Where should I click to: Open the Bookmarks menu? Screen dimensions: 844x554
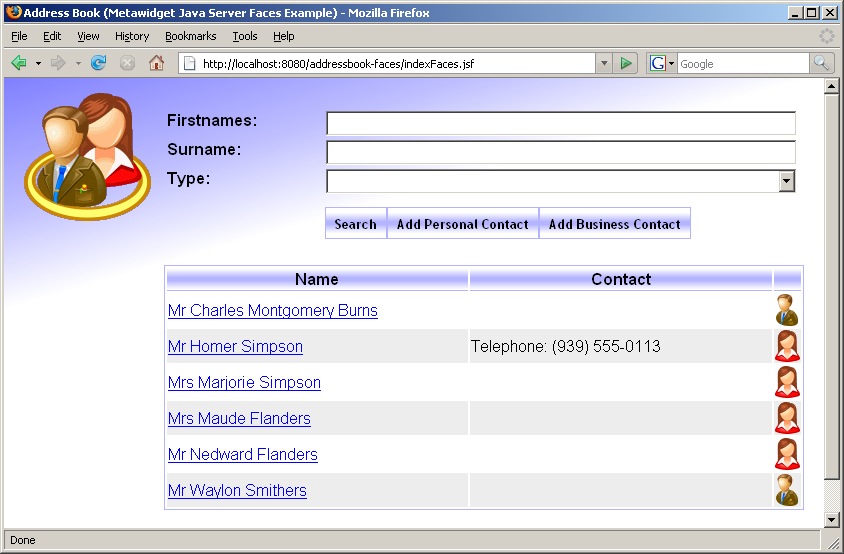(190, 36)
